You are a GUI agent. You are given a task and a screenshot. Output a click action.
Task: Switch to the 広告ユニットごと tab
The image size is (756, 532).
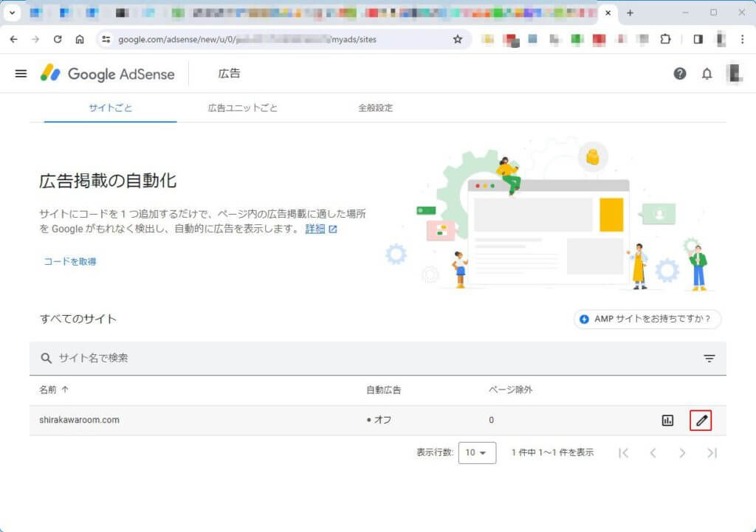click(x=243, y=108)
